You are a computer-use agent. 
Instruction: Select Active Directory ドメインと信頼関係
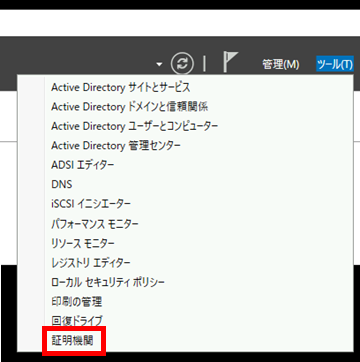click(130, 107)
